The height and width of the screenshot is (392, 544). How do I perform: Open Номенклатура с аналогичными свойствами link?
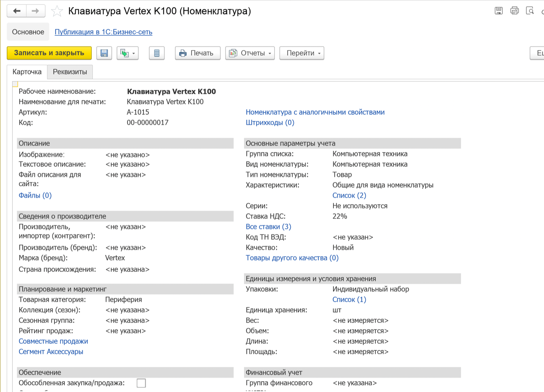point(315,112)
